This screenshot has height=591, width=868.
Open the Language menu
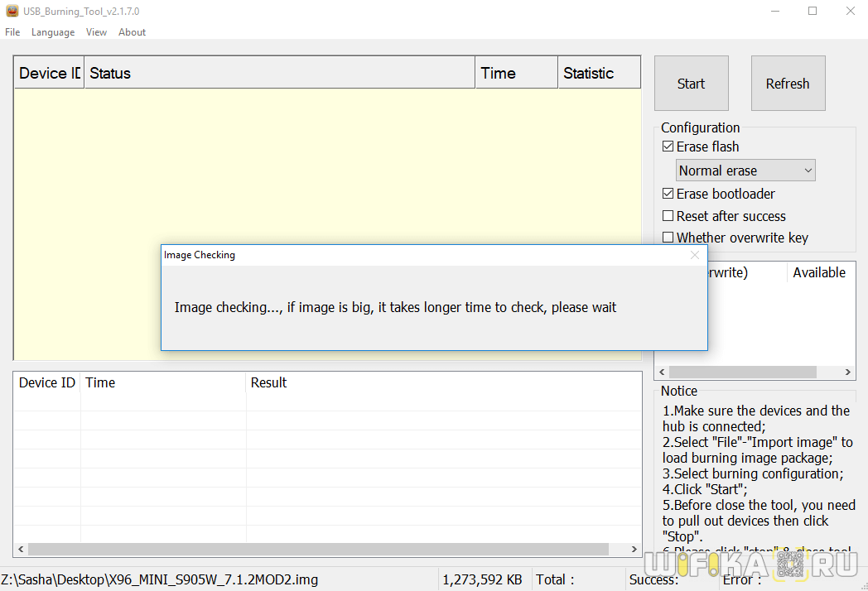tap(53, 32)
